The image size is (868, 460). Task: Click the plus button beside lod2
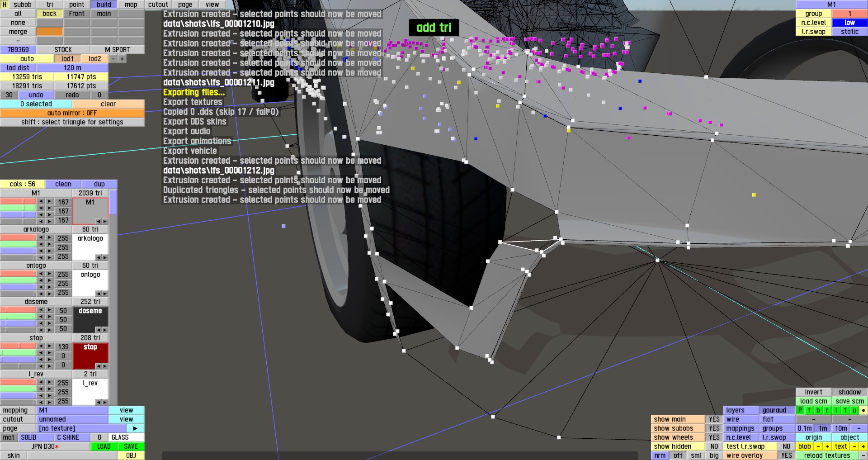[x=122, y=59]
